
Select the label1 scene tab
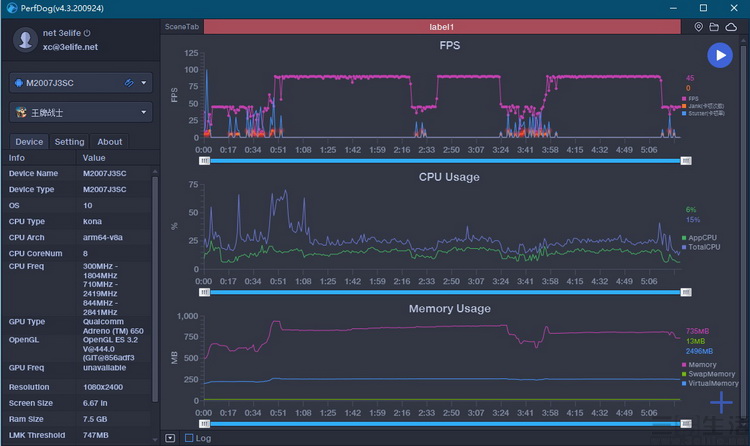pos(442,27)
